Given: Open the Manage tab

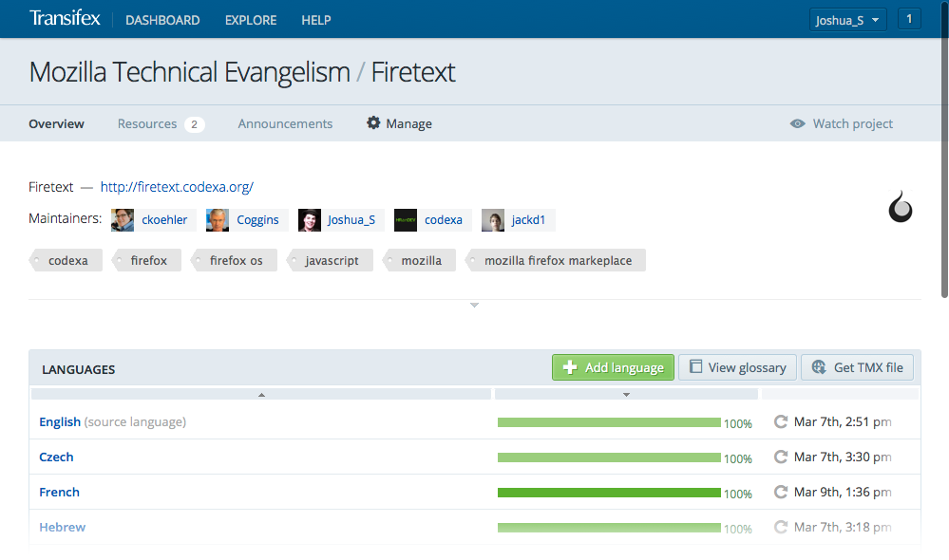Looking at the screenshot, I should 399,123.
